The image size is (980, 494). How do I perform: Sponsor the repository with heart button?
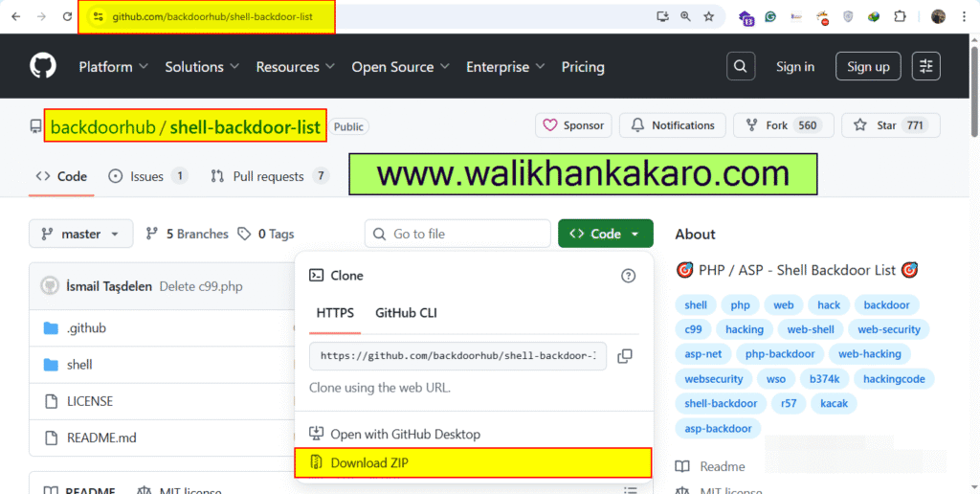tap(573, 125)
